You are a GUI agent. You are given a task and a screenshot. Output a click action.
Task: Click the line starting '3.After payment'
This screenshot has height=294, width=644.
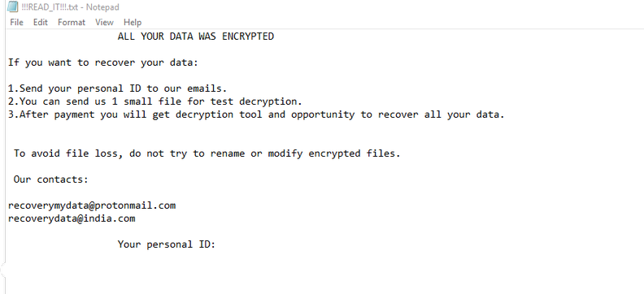[256, 115]
